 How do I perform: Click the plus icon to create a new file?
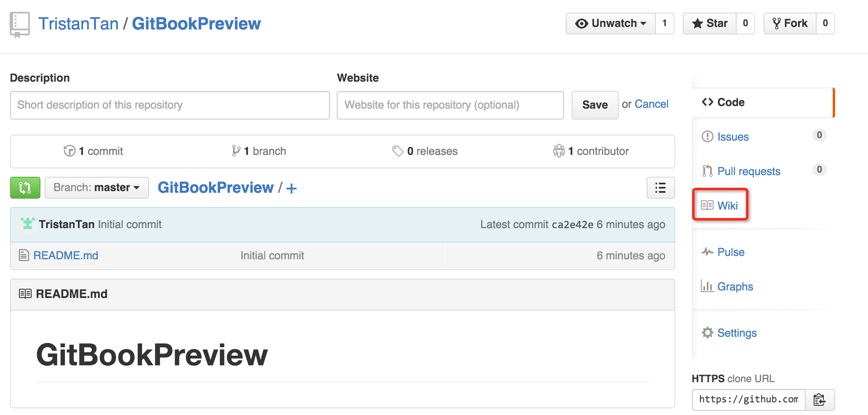click(291, 188)
